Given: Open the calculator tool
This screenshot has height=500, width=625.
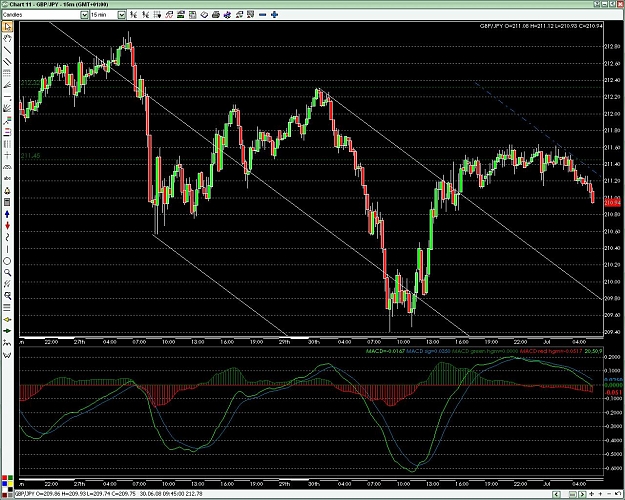Looking at the screenshot, I should click(x=7, y=202).
